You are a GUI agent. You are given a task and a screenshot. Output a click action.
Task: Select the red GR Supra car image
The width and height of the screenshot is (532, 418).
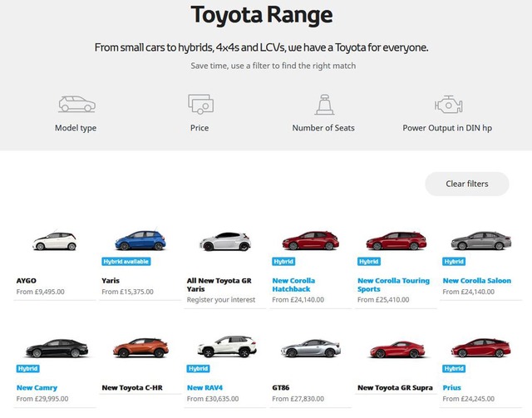coord(396,349)
